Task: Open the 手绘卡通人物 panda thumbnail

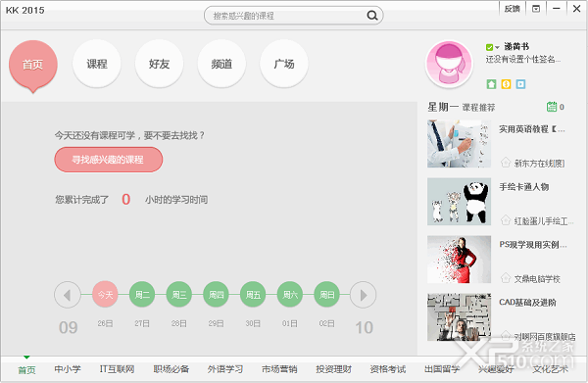Action: click(459, 202)
